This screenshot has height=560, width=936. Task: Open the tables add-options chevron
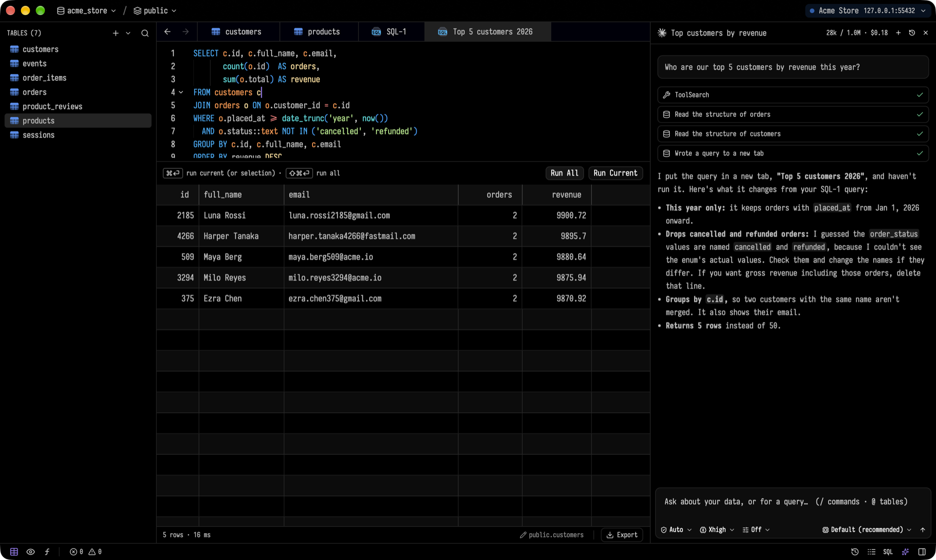(x=128, y=33)
